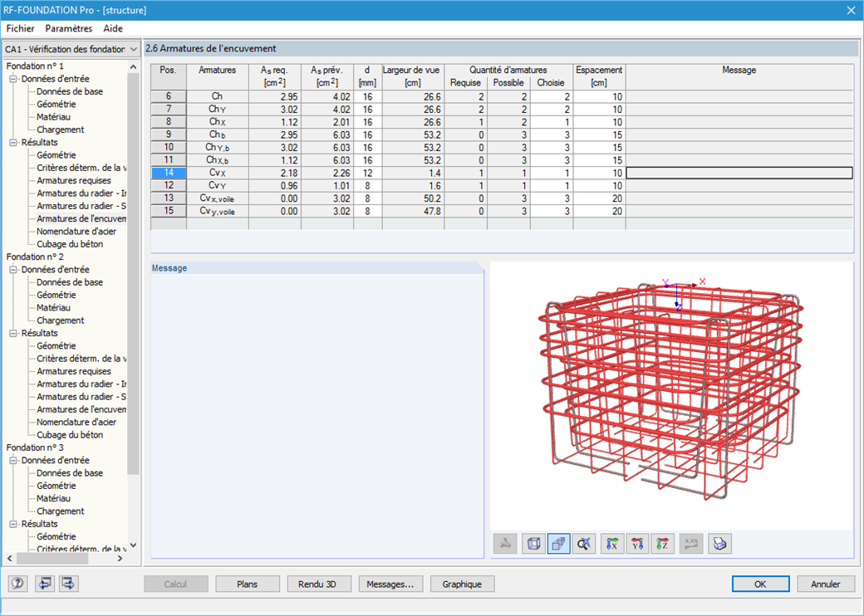The height and width of the screenshot is (616, 864).
Task: Open the Fichier menu
Action: (x=21, y=28)
